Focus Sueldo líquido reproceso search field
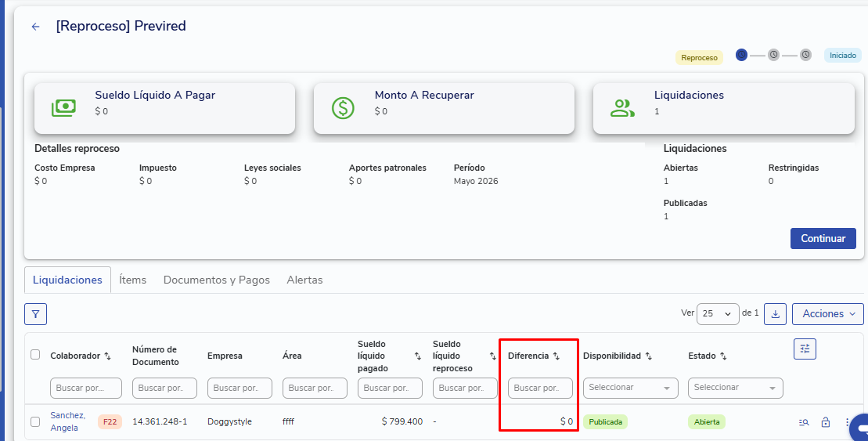 (465, 388)
